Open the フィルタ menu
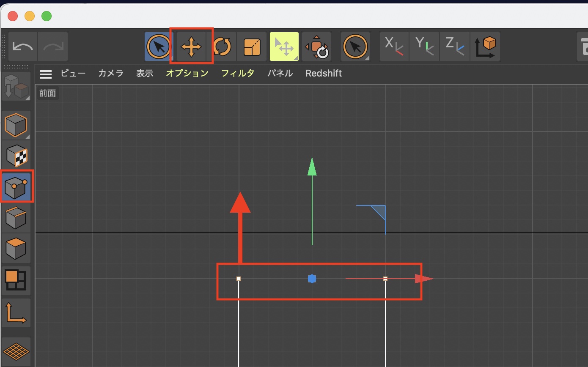The width and height of the screenshot is (588, 367). pyautogui.click(x=238, y=74)
